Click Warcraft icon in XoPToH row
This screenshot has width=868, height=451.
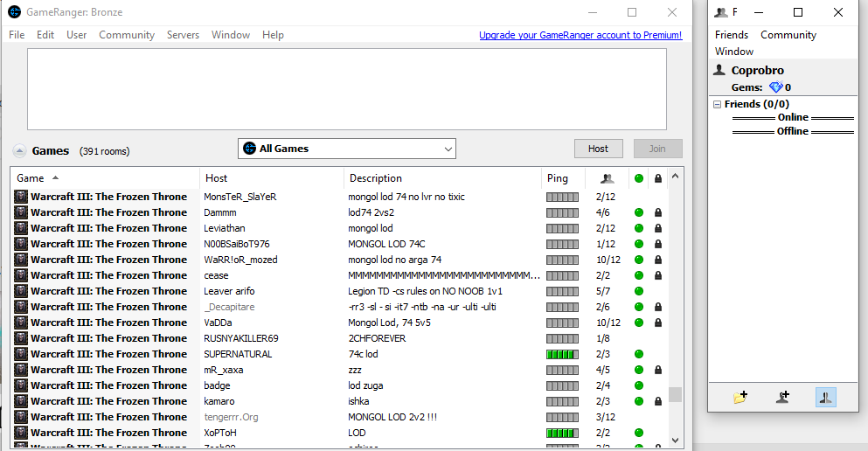coord(21,433)
